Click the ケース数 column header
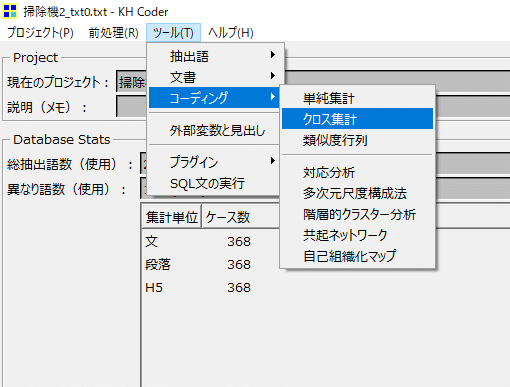 [x=240, y=217]
